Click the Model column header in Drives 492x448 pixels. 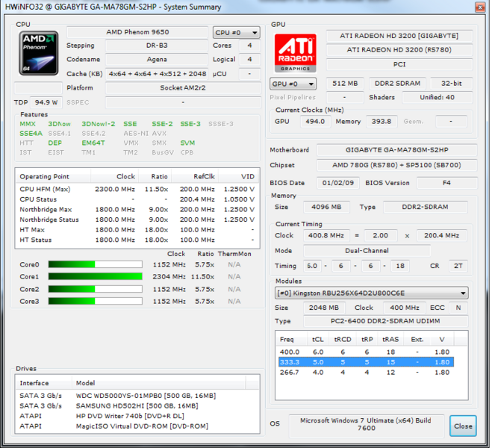159,383
